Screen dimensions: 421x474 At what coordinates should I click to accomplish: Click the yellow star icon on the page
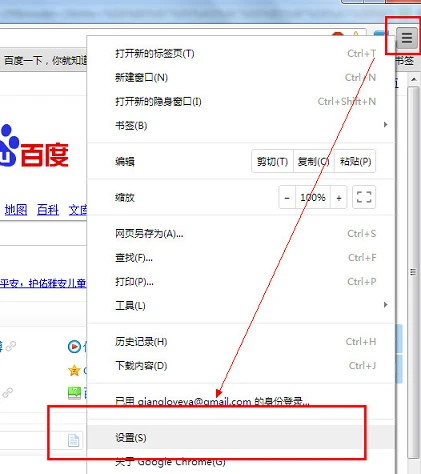(74, 370)
